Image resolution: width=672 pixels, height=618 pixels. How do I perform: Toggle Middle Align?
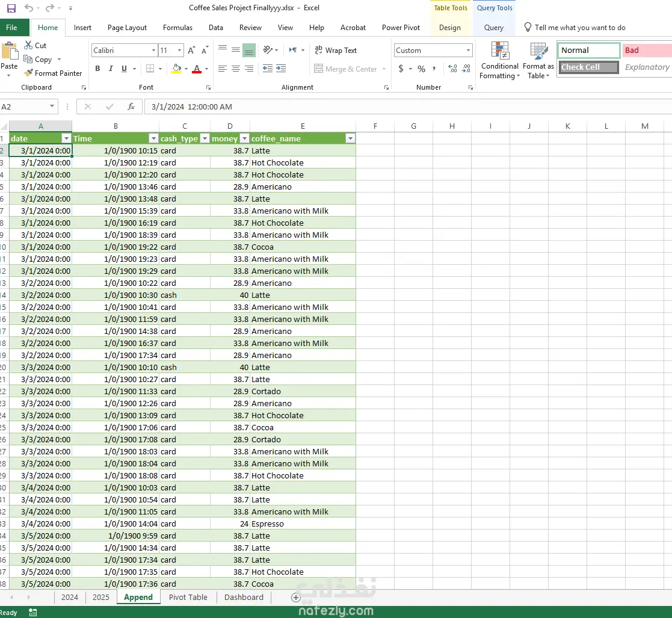(236, 50)
